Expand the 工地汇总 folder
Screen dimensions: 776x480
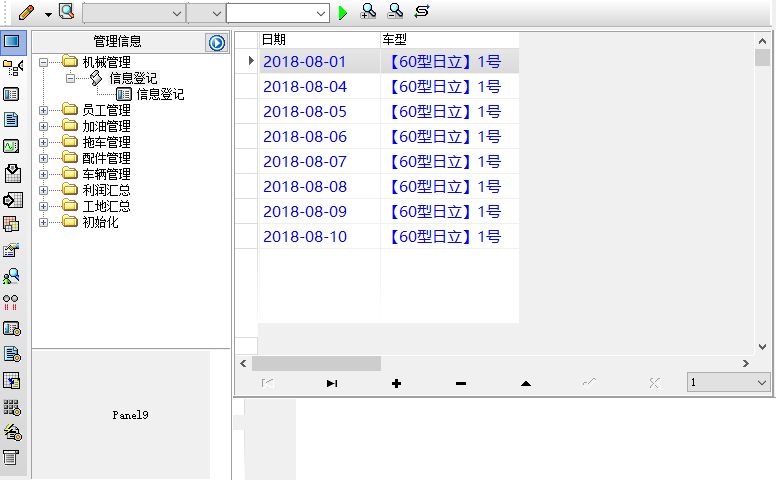coord(44,206)
